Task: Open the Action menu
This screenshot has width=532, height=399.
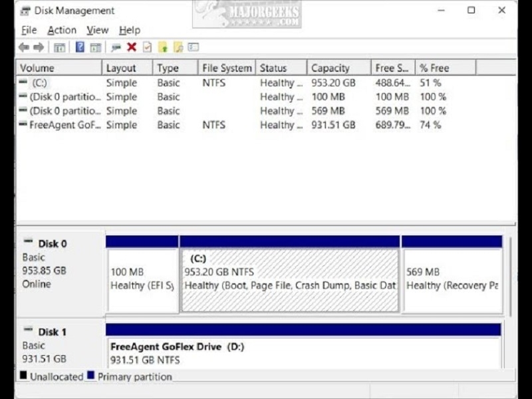Action: 61,30
